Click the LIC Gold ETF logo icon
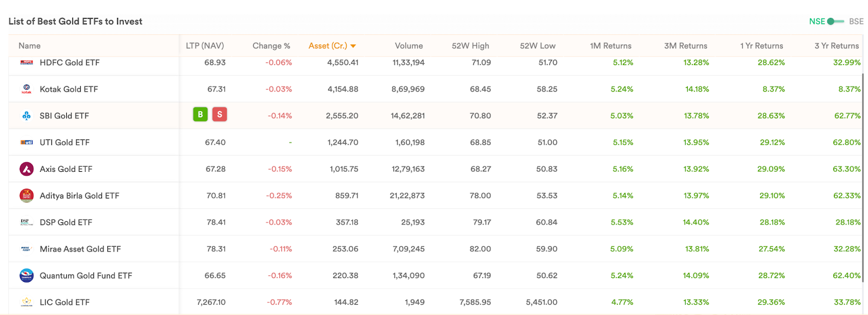The height and width of the screenshot is (315, 868). 27,302
